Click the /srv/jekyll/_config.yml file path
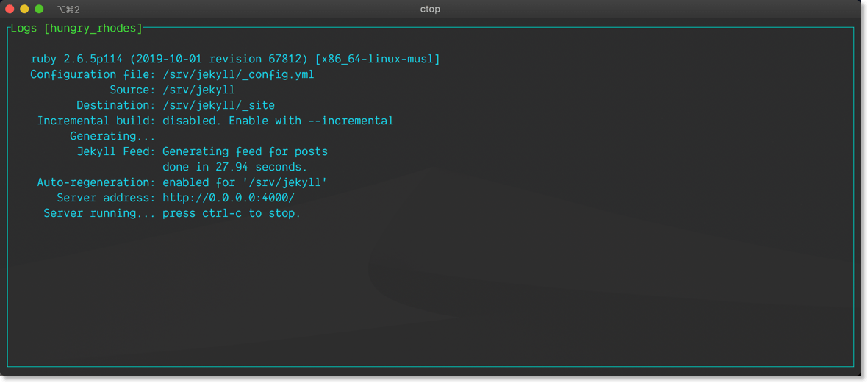This screenshot has width=868, height=383. tap(238, 74)
